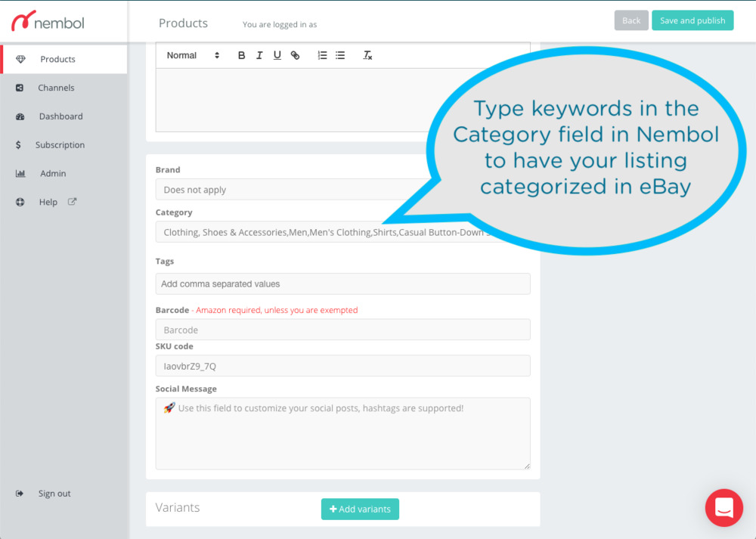The image size is (756, 539).
Task: Open the red chat support widget
Action: [x=724, y=508]
